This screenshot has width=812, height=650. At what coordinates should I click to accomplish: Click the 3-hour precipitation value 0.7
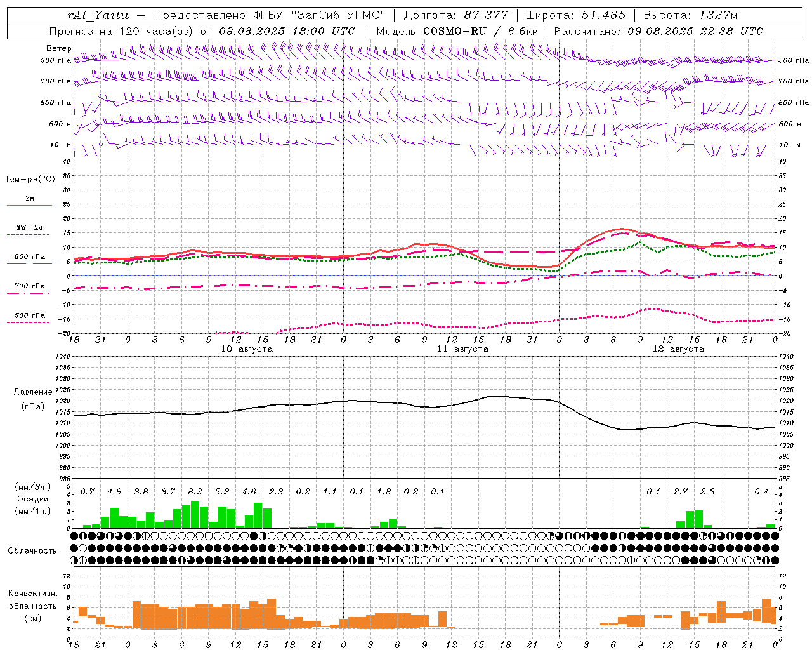coord(88,492)
